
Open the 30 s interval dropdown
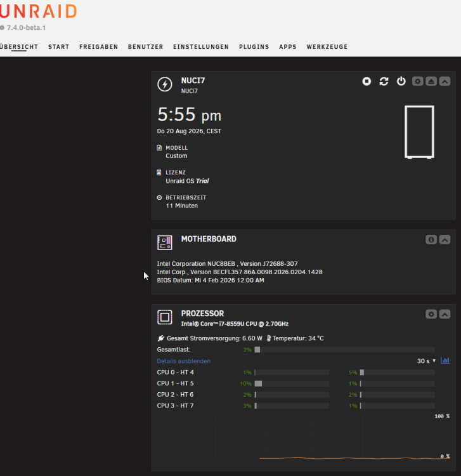pos(426,361)
